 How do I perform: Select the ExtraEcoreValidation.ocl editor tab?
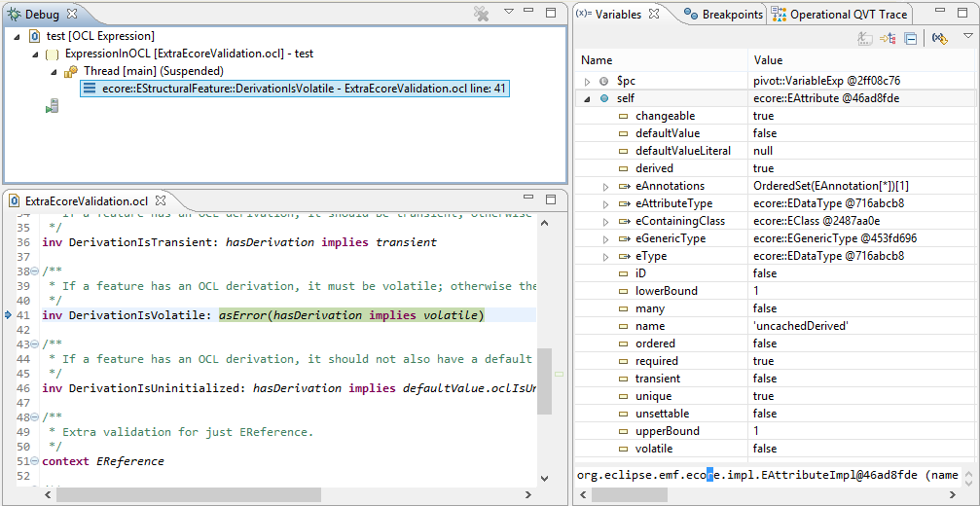point(86,201)
